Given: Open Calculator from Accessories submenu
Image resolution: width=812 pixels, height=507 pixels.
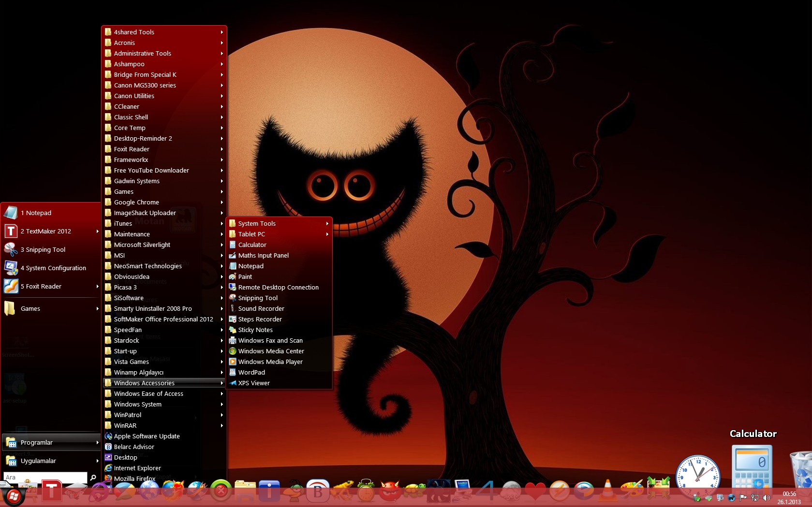Looking at the screenshot, I should click(279, 245).
